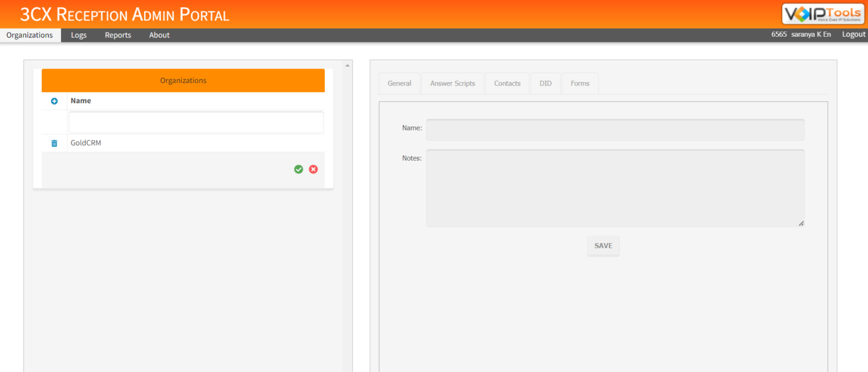Select the Organizations menu item

coord(30,35)
